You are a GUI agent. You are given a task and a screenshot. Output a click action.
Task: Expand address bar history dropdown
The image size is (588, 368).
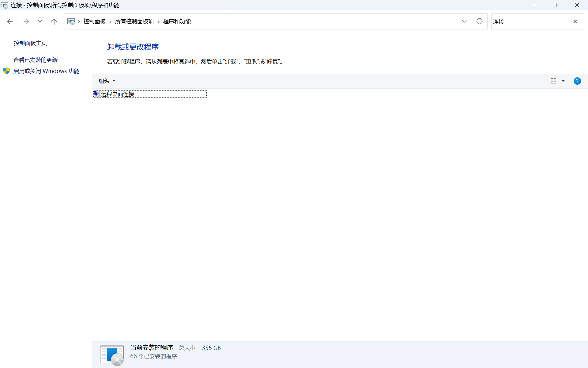click(464, 21)
